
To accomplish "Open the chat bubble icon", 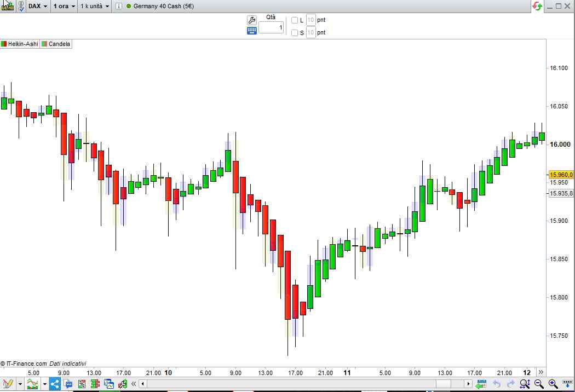I will coord(68,384).
